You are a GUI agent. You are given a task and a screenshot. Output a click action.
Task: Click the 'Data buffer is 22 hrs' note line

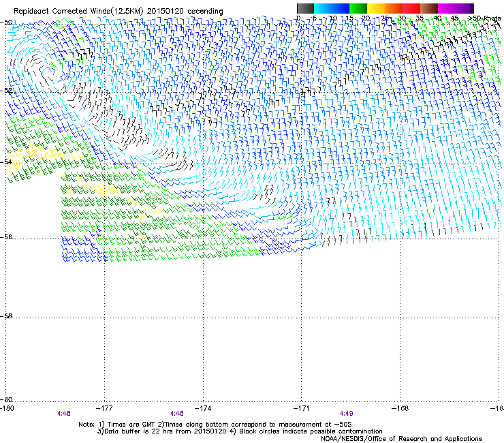[240, 431]
